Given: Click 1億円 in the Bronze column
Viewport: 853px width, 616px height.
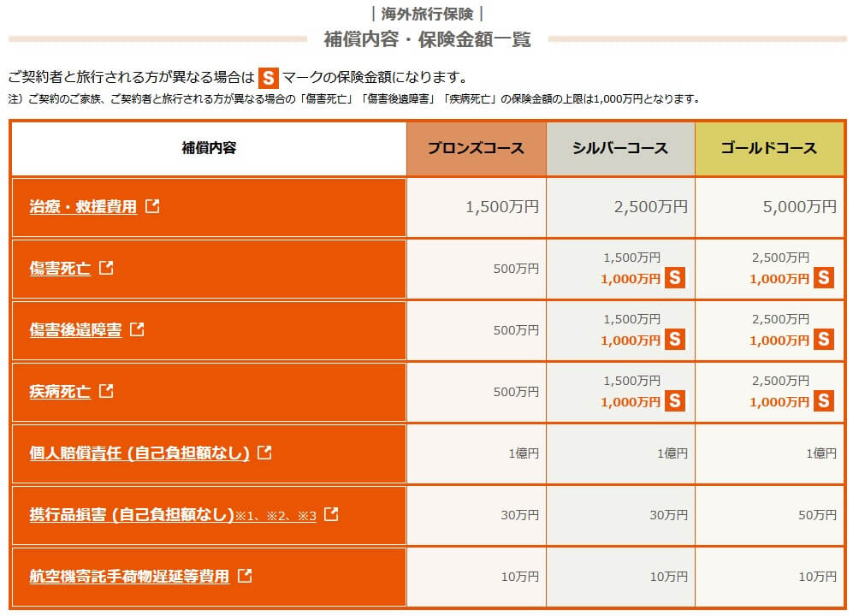Looking at the screenshot, I should (x=524, y=453).
